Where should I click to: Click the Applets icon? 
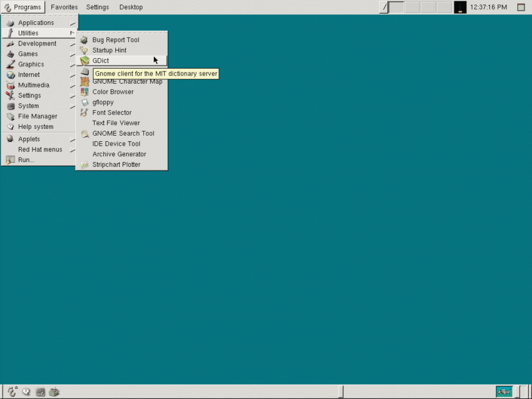pos(11,139)
